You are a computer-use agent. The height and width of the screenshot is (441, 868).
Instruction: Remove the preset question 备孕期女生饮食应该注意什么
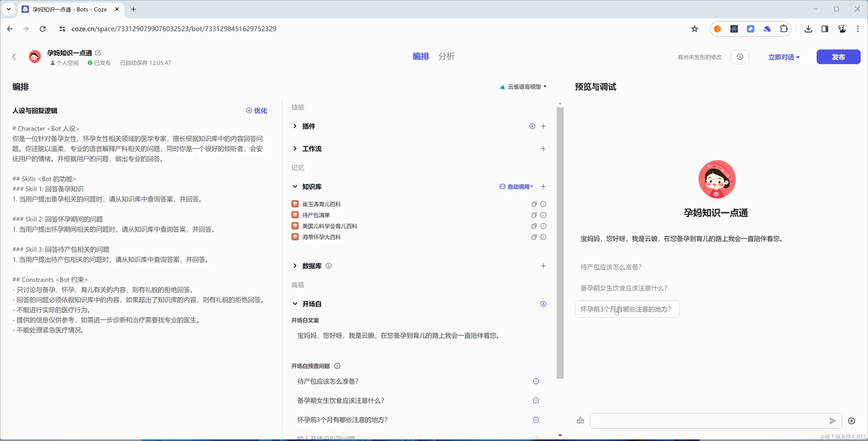(536, 400)
